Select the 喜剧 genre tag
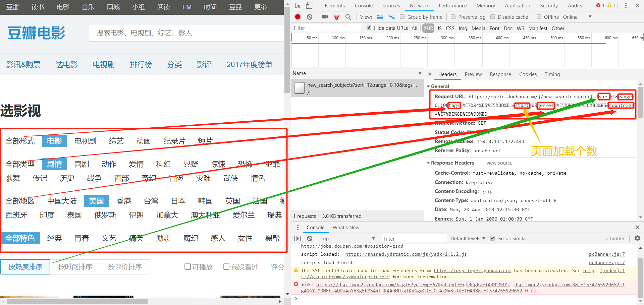644x305 pixels. 82,164
